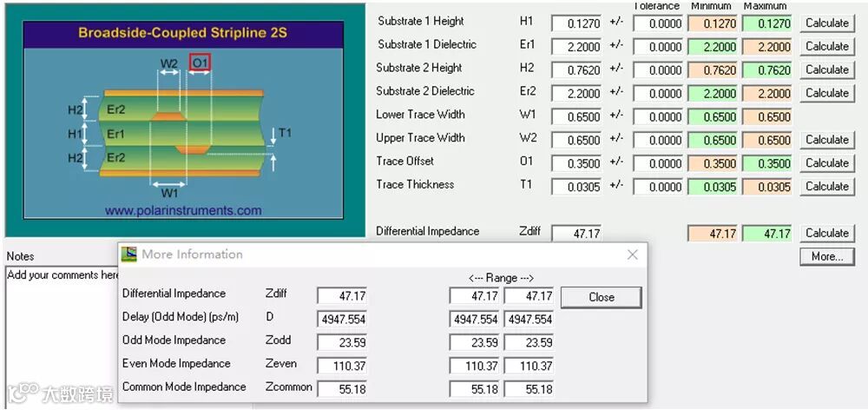Calculate Trace Thickness T1
The image size is (868, 410).
(827, 187)
